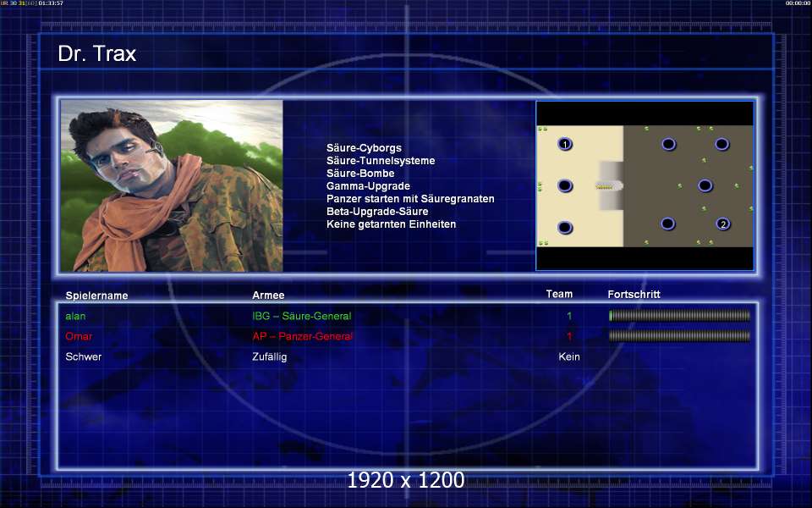Click the Dr. Trax title heading
Screen dimensions: 812x508
pos(96,53)
